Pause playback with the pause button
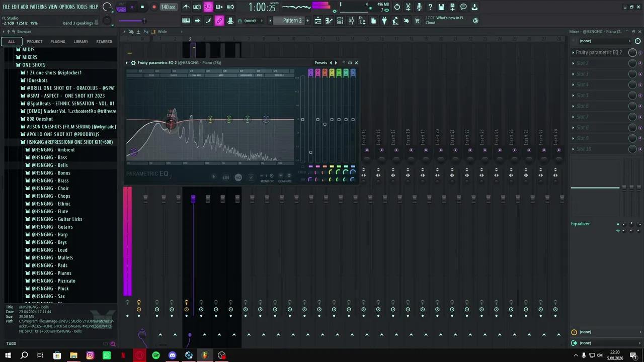Image resolution: width=644 pixels, height=362 pixels. click(132, 7)
